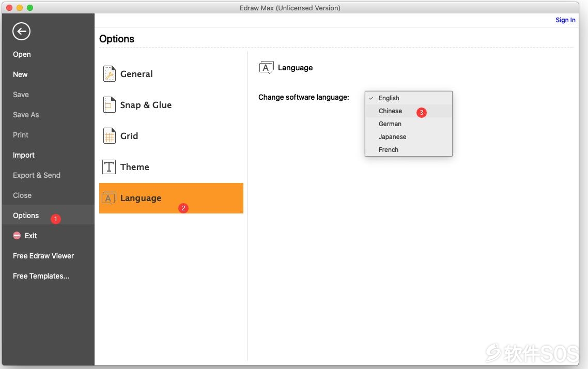Click the Options page heading text

[117, 39]
